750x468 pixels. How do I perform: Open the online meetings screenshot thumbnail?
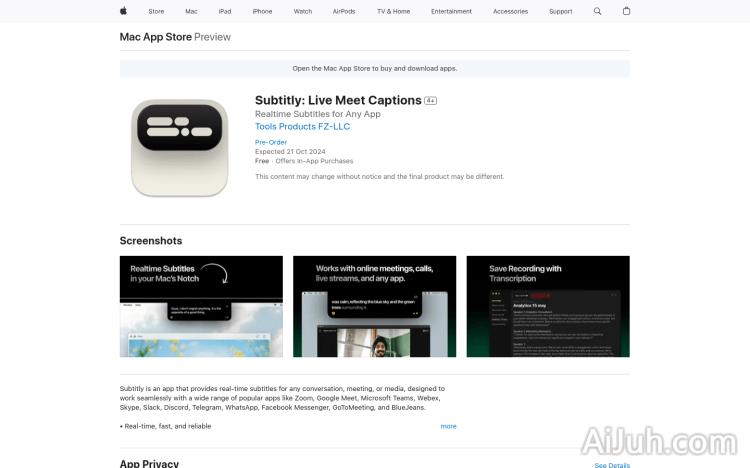tap(375, 306)
